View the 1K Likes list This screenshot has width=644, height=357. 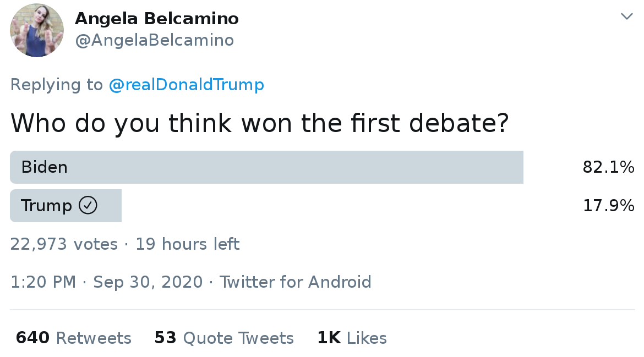click(352, 338)
